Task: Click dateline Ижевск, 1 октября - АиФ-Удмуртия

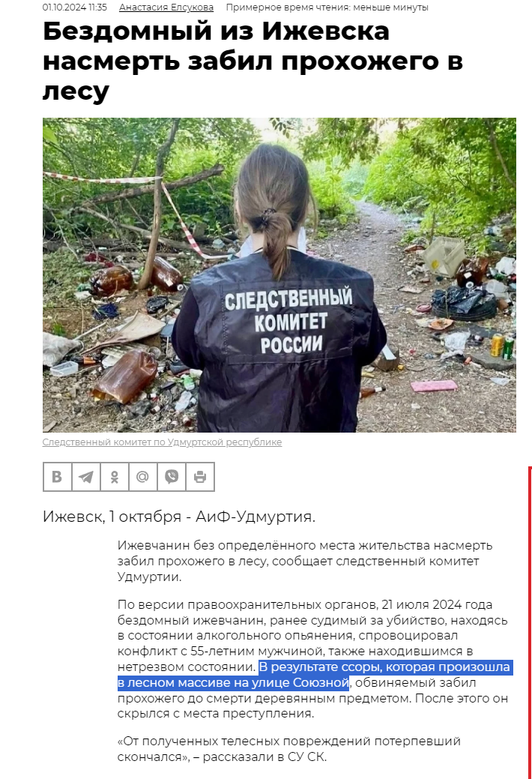Action: pyautogui.click(x=179, y=517)
